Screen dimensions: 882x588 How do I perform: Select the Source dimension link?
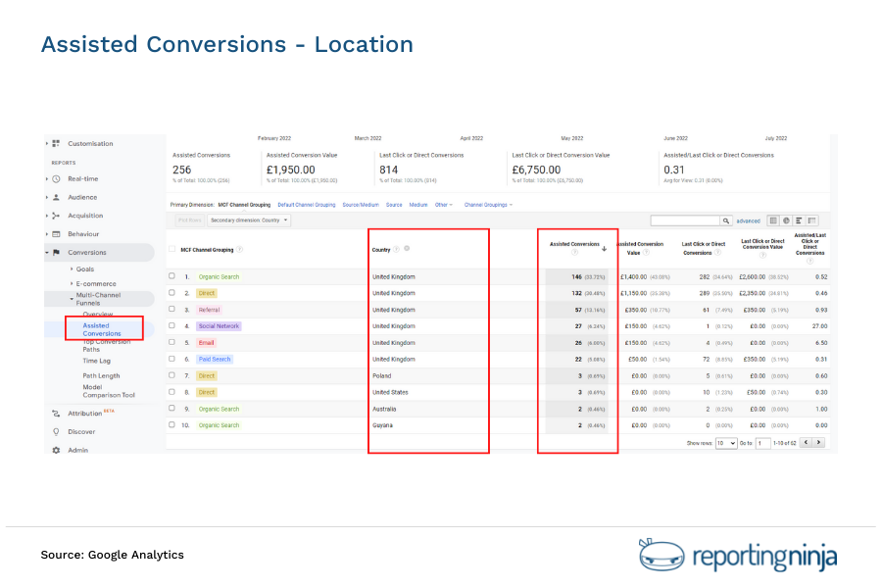click(394, 205)
